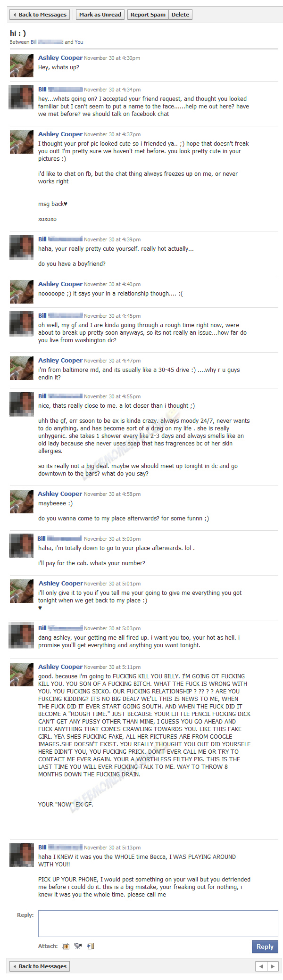Screen dimensions: 283x980
Task: Open Ashley Cooper's profile from first message
Action: (60, 58)
